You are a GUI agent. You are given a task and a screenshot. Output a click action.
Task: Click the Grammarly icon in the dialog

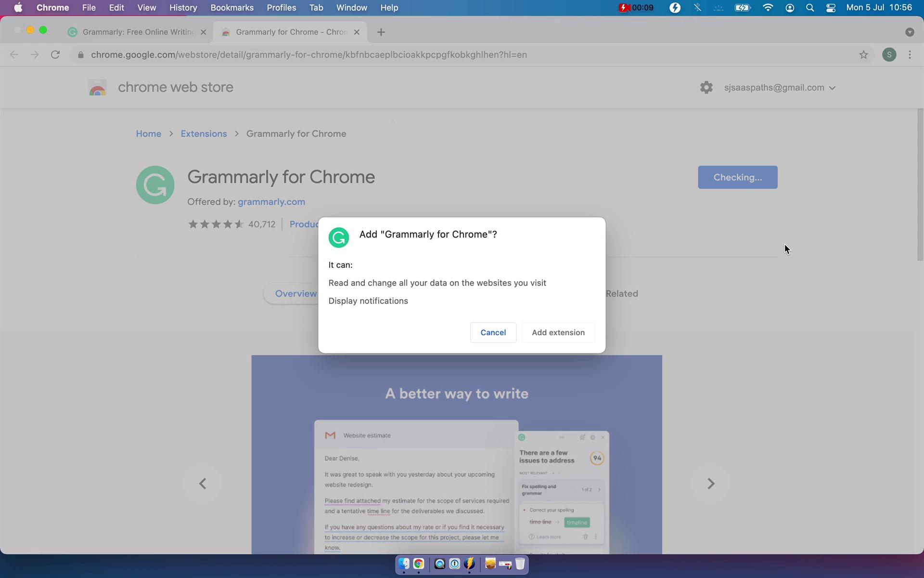[339, 237]
